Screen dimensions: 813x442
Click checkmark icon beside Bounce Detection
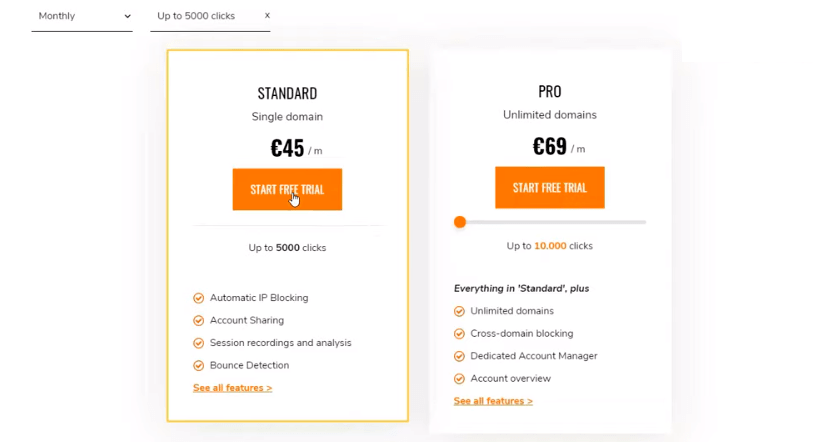pyautogui.click(x=199, y=366)
